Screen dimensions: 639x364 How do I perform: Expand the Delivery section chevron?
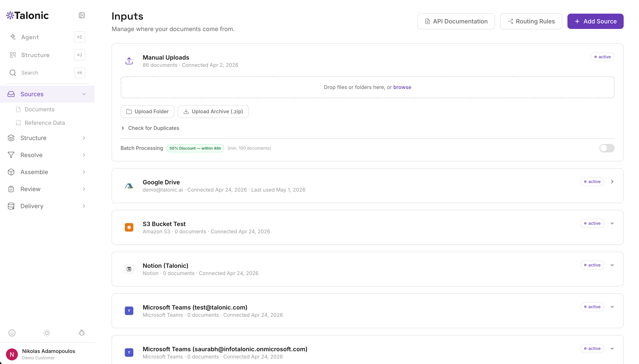(84, 206)
